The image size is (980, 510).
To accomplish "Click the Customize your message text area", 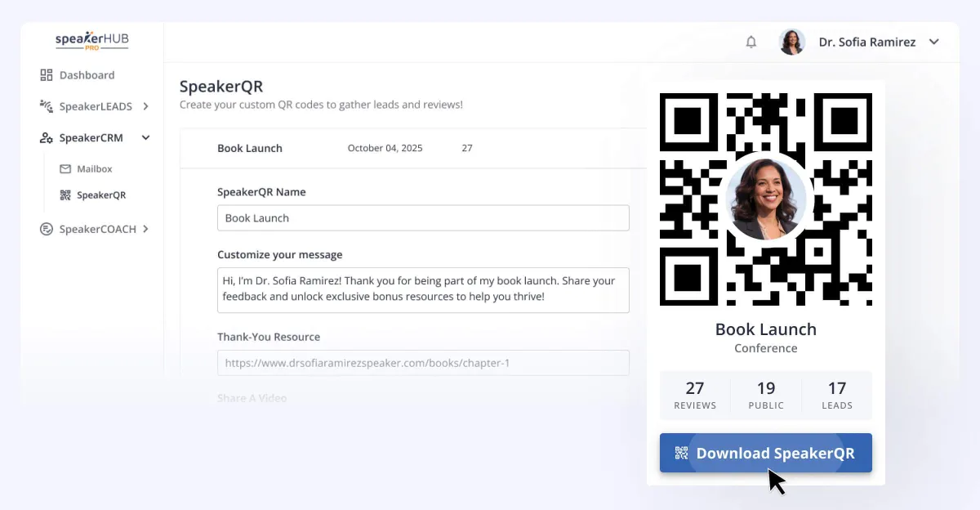I will [x=423, y=290].
